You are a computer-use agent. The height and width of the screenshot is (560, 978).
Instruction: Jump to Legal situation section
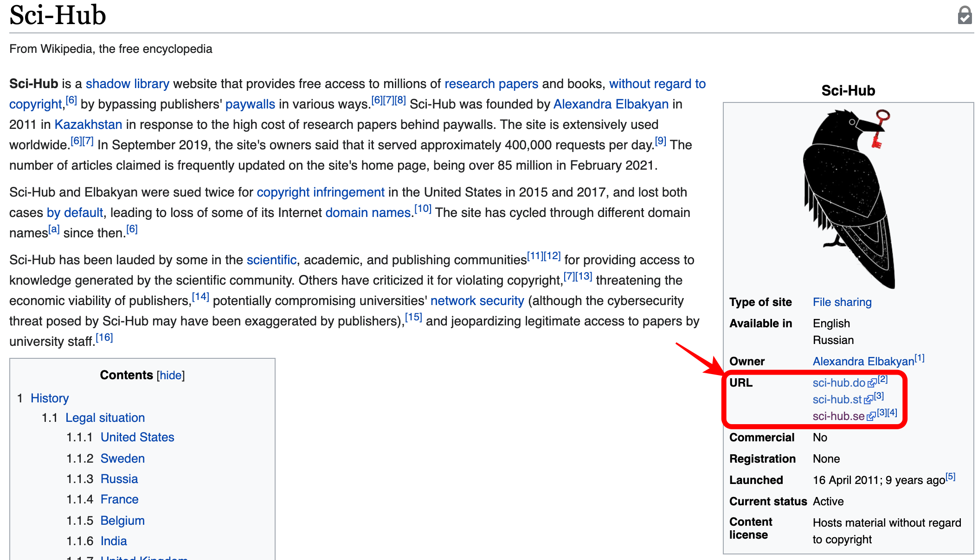click(x=105, y=418)
